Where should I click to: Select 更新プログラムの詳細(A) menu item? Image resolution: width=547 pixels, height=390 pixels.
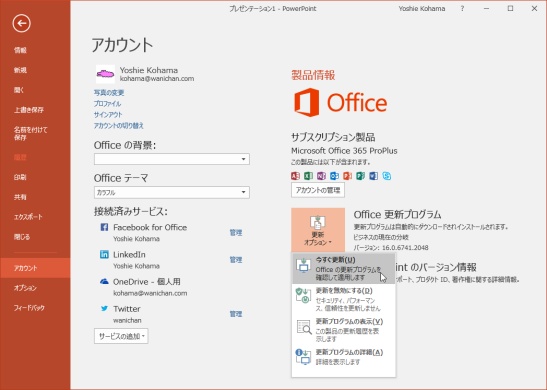tap(343, 357)
